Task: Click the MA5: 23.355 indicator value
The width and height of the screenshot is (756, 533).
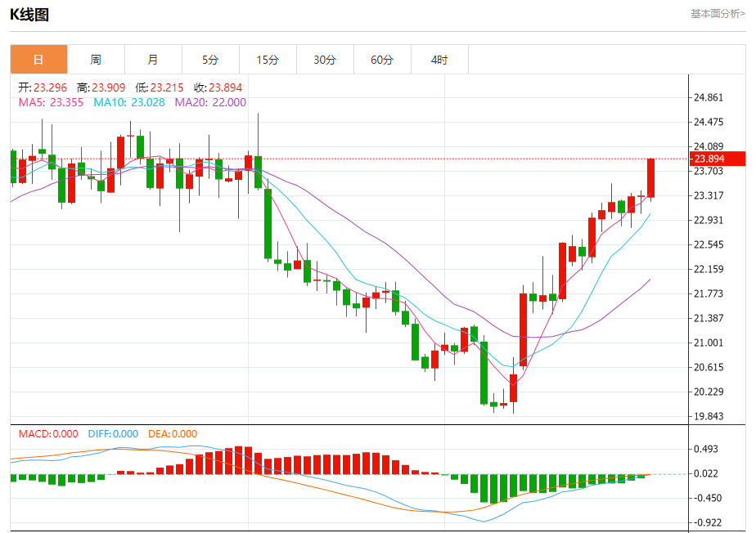Action: [x=51, y=102]
